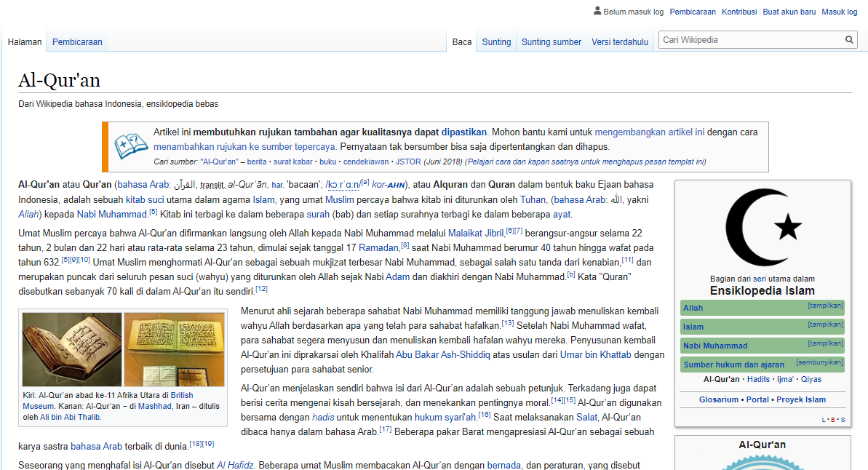
Task: Click the Proyek Islam link
Action: pyautogui.click(x=801, y=399)
